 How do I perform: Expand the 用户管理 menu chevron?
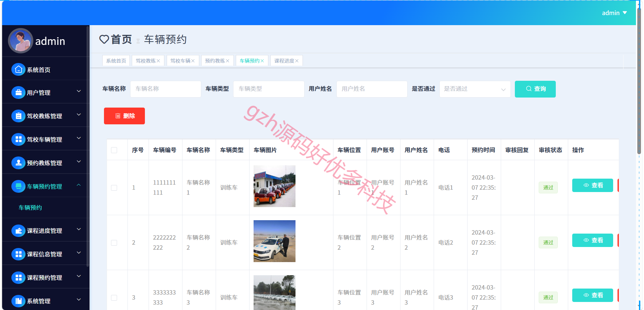coord(79,91)
